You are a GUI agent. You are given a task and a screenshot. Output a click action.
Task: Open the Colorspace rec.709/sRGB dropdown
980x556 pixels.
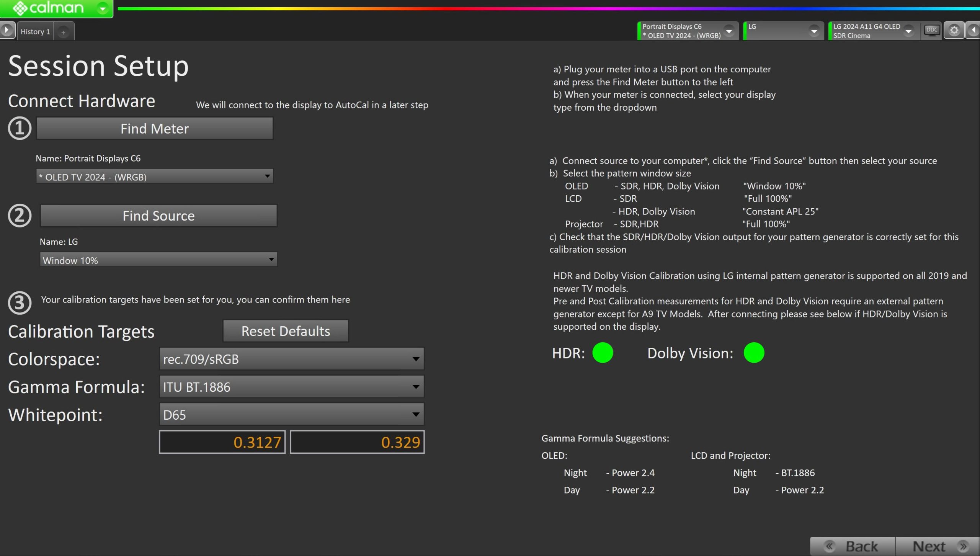(292, 359)
